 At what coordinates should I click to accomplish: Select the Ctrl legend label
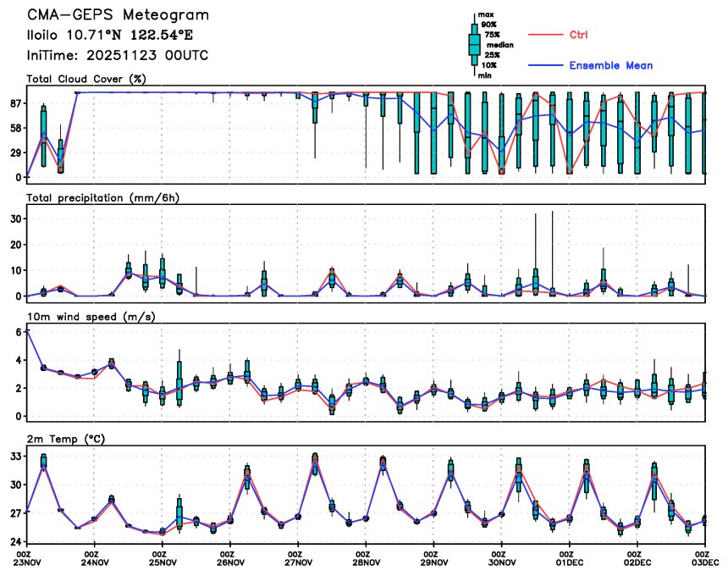coord(579,35)
